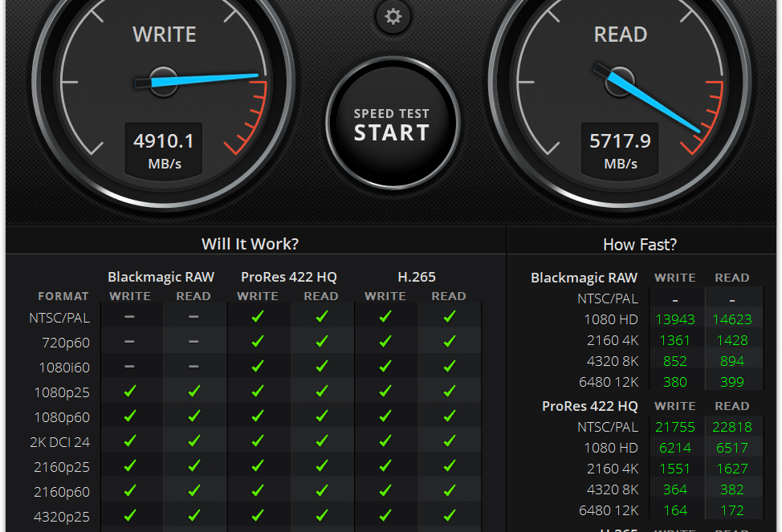Viewport: 782px width, 532px height.
Task: Select the 21755 ProRes NTSC/PAL write value
Action: (x=674, y=427)
